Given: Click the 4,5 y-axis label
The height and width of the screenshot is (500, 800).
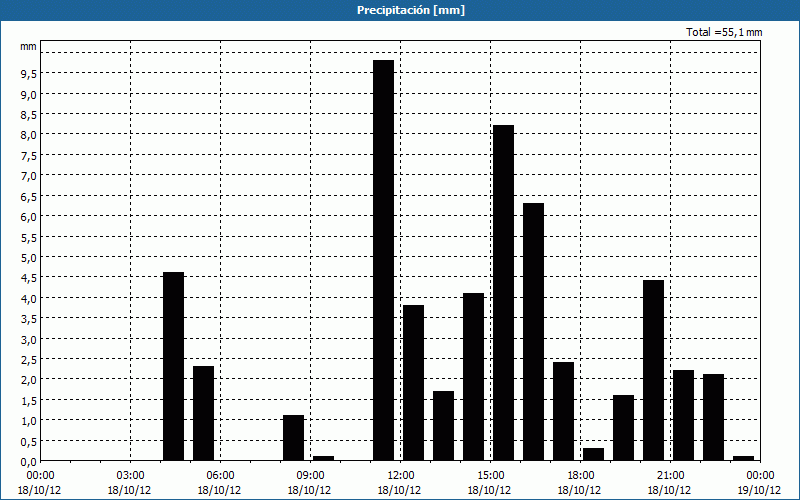Looking at the screenshot, I should click(29, 278).
